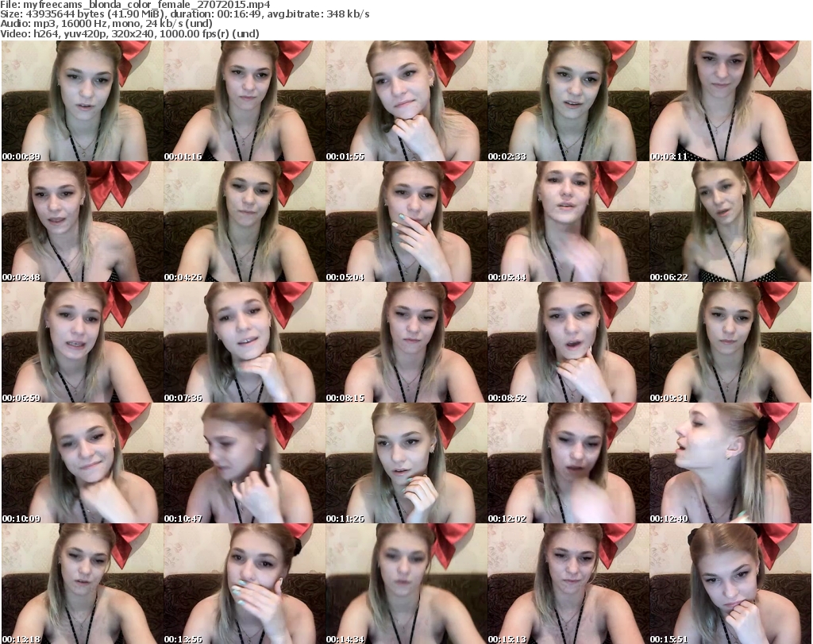Select the thumbnail stamped 00:01:55
This screenshot has height=644, width=813.
click(406, 101)
